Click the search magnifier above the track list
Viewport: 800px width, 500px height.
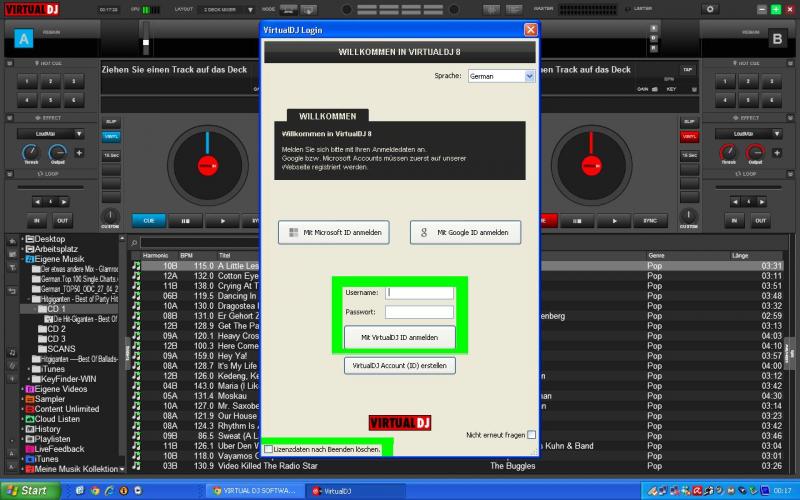[x=135, y=243]
